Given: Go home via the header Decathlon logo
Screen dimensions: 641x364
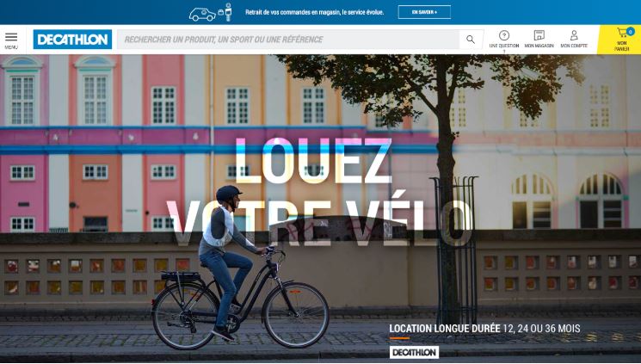Looking at the screenshot, I should pyautogui.click(x=72, y=40).
